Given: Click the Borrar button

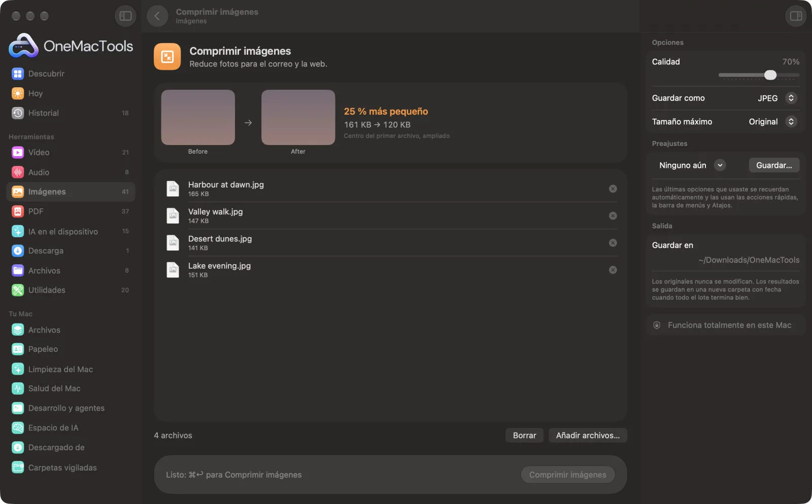Looking at the screenshot, I should 524,436.
